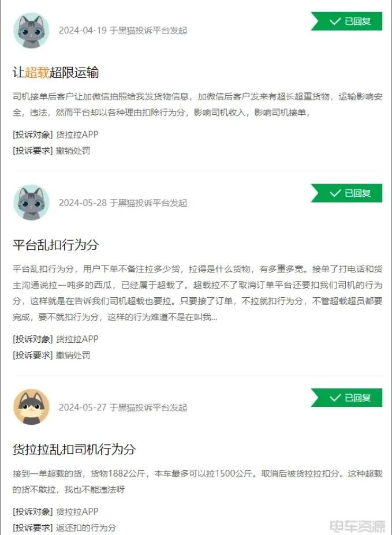Click the 已回复 badge on the 2024-05-27 complaint
This screenshot has height=535, width=392.
tap(346, 398)
